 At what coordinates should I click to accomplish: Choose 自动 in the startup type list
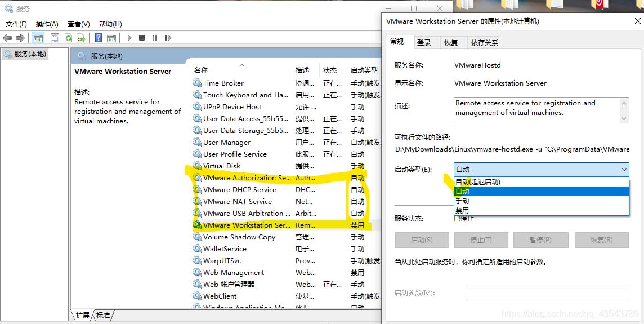(x=542, y=191)
